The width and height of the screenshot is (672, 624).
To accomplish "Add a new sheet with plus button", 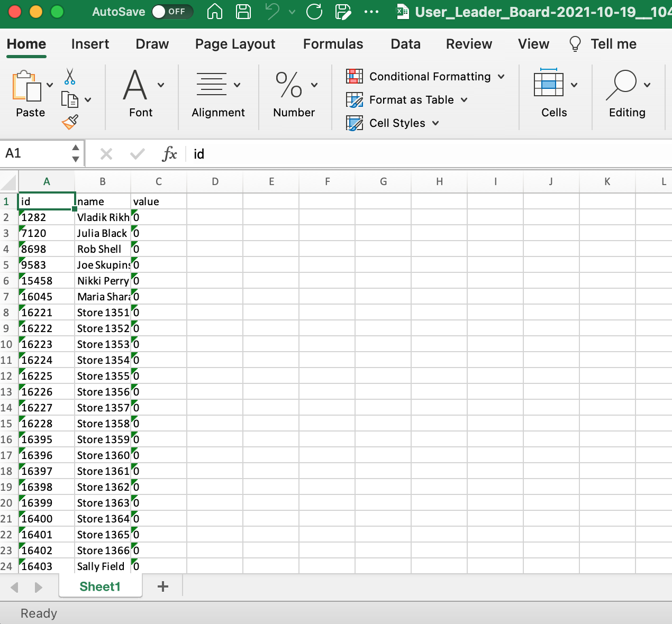I will [162, 586].
